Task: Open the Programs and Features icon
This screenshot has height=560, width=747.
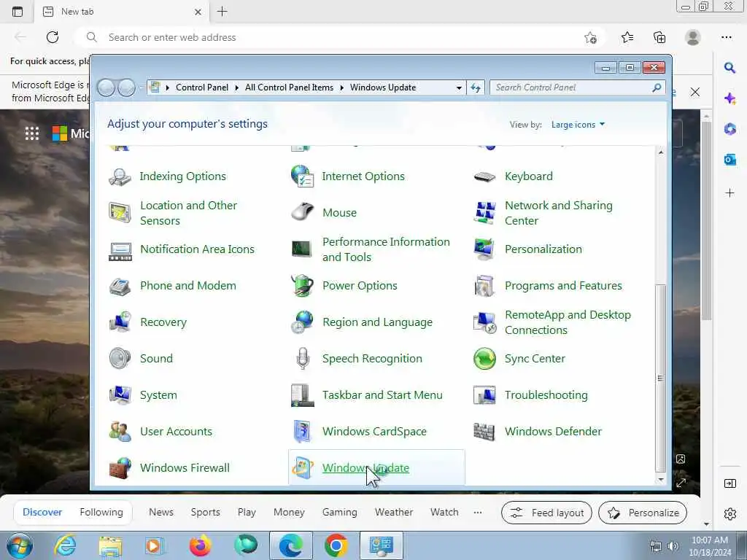Action: point(484,286)
